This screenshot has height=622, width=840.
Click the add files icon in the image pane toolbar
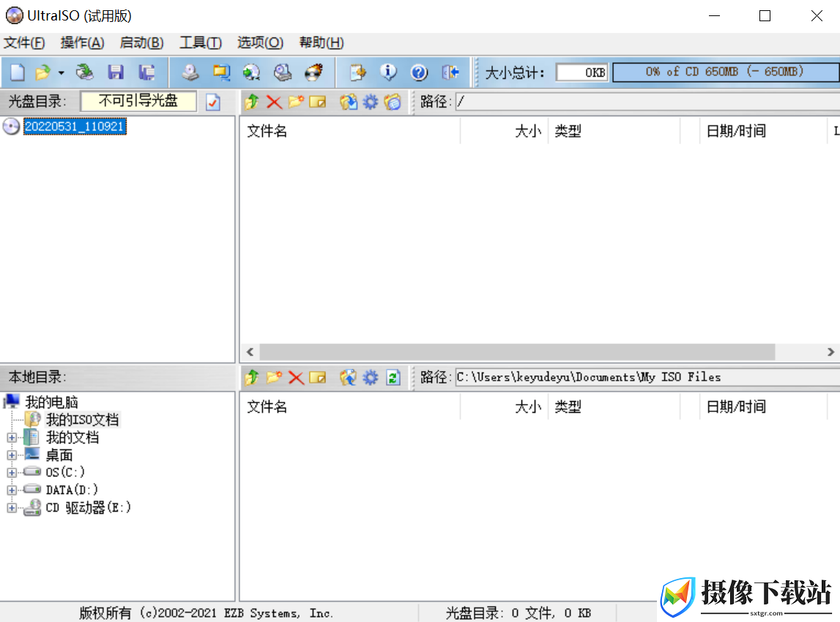348,102
